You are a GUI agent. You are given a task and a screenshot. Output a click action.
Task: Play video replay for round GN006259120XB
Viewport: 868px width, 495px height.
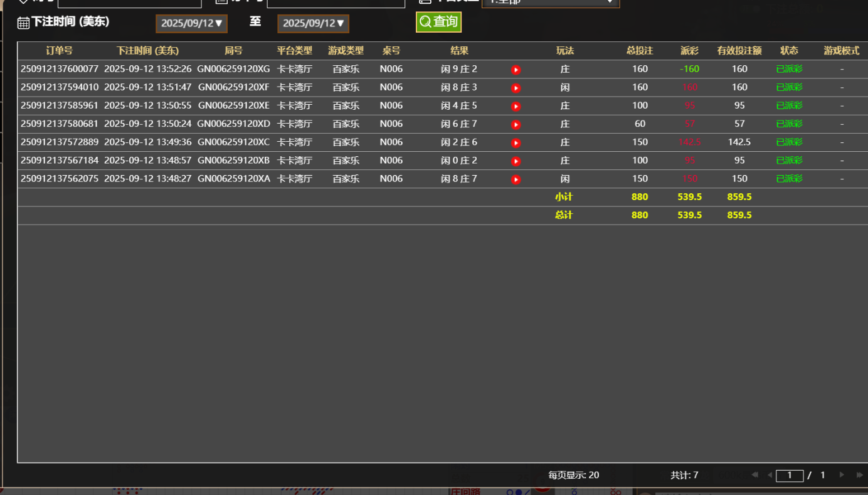click(516, 161)
